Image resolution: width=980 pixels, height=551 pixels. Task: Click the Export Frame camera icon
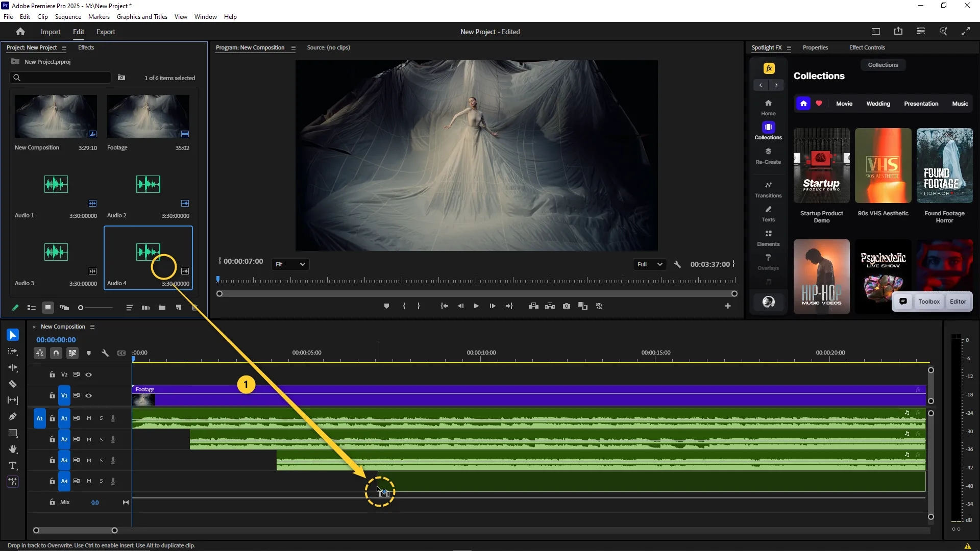coord(567,306)
